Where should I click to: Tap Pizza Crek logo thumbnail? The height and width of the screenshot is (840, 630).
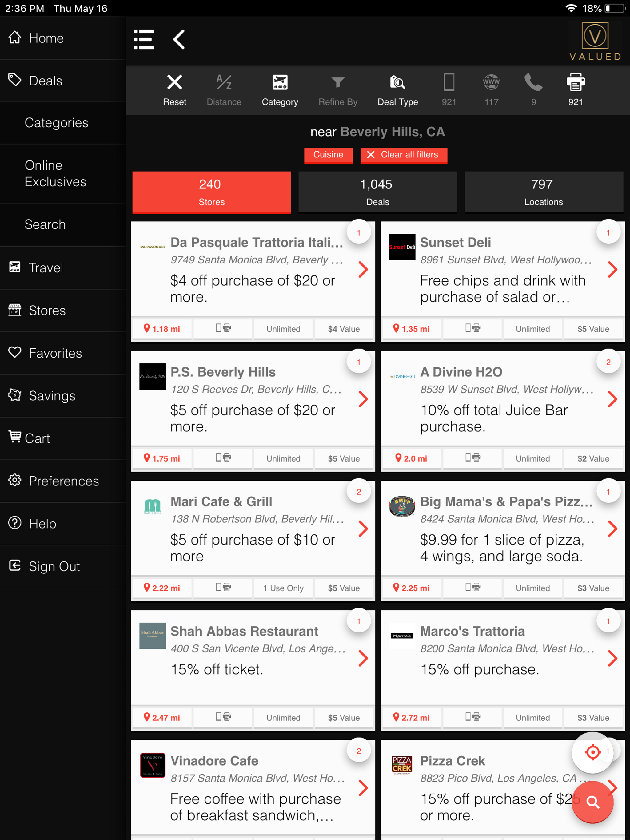tap(402, 765)
